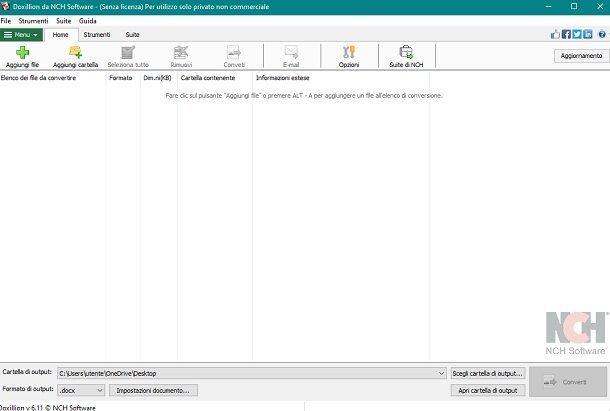Viewport: 610px width, 411px height.
Task: Click Aggiungi cartella toolbar icon
Action: (x=75, y=52)
